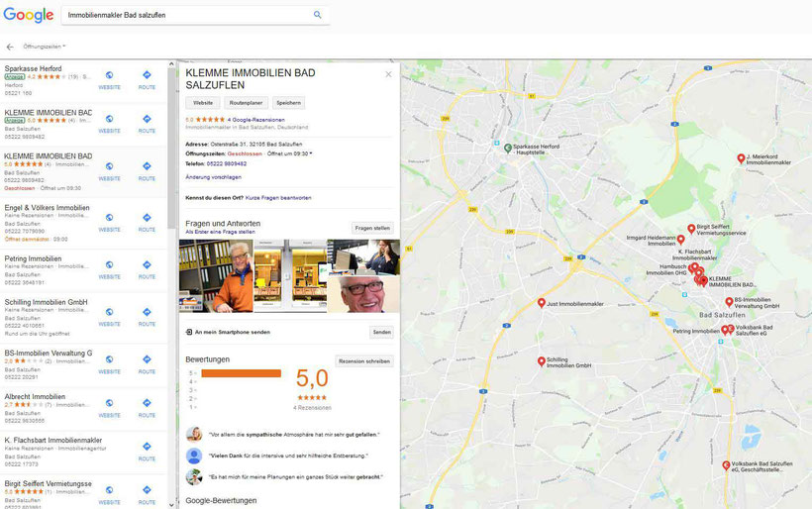
Task: Click the Senden button
Action: click(381, 332)
